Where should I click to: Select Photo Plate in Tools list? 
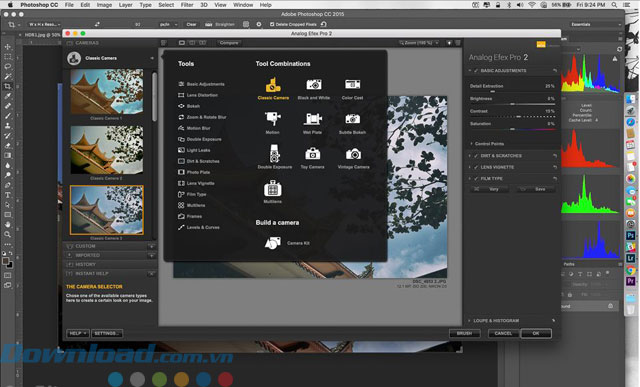[194, 172]
